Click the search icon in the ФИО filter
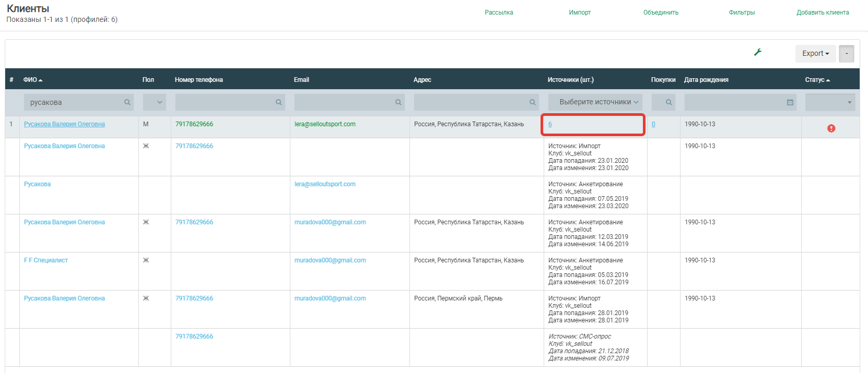The width and height of the screenshot is (868, 373). coord(127,102)
